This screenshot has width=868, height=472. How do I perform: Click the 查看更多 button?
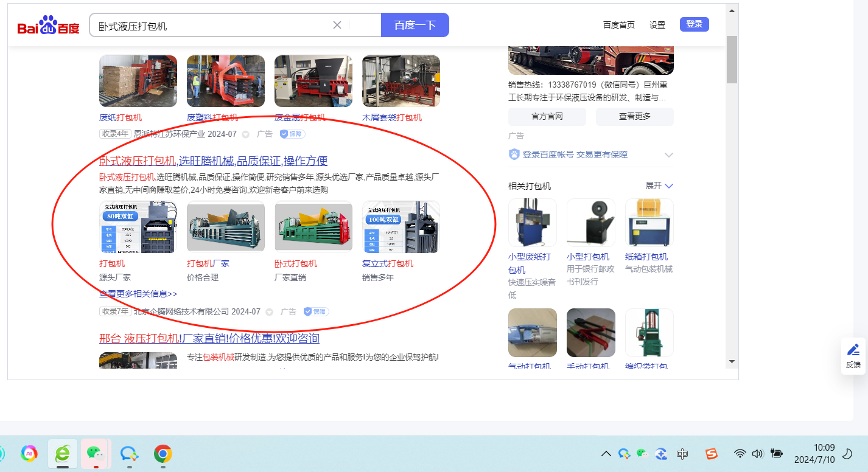click(x=635, y=117)
